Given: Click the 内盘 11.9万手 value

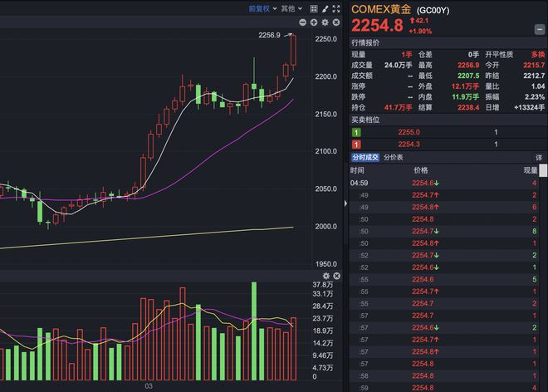Looking at the screenshot, I should point(465,97).
